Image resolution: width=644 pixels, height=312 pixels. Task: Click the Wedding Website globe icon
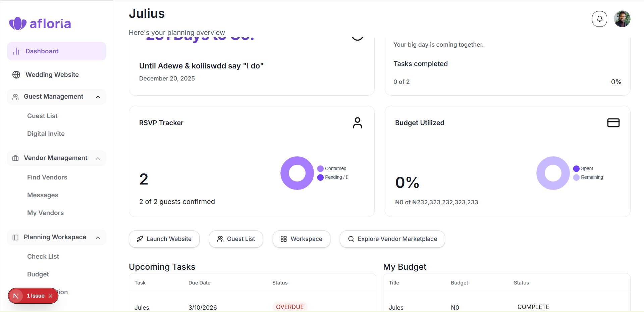pos(16,74)
